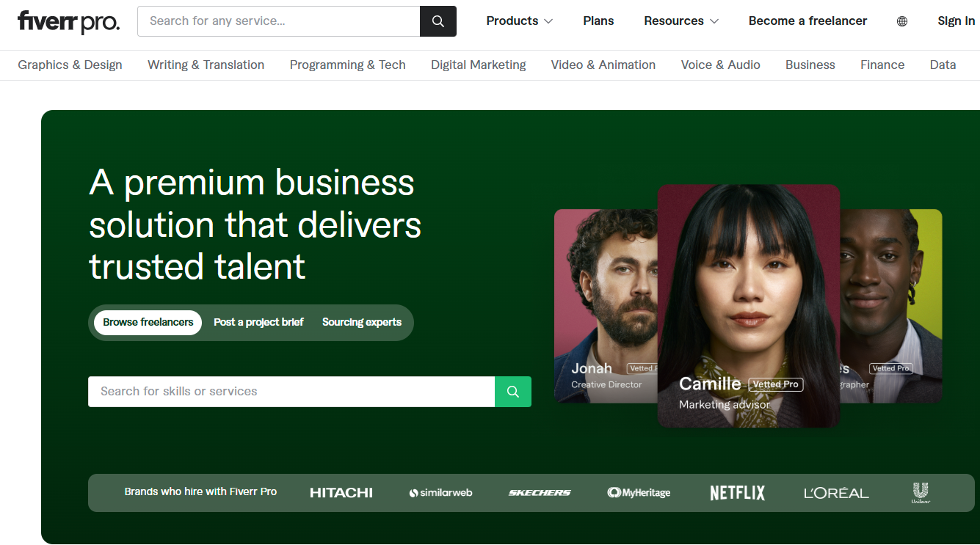Click the Netflix brand logo
Screen dimensions: 980x545
[x=737, y=492]
